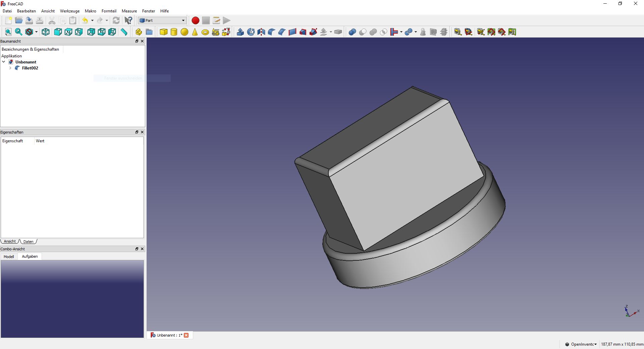Open the Measure menu
The width and height of the screenshot is (644, 349).
pos(129,11)
